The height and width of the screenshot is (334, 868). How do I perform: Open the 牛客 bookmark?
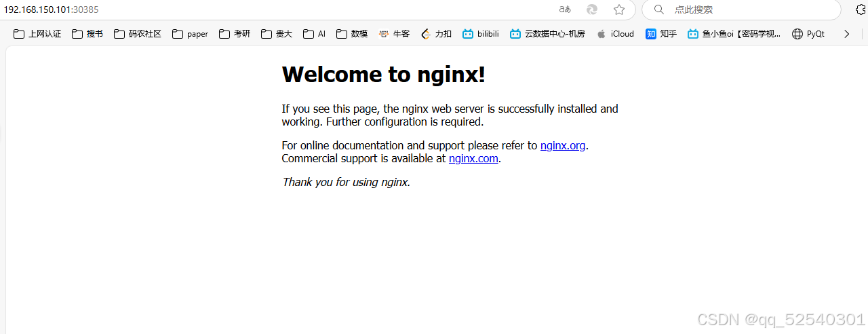pos(394,33)
